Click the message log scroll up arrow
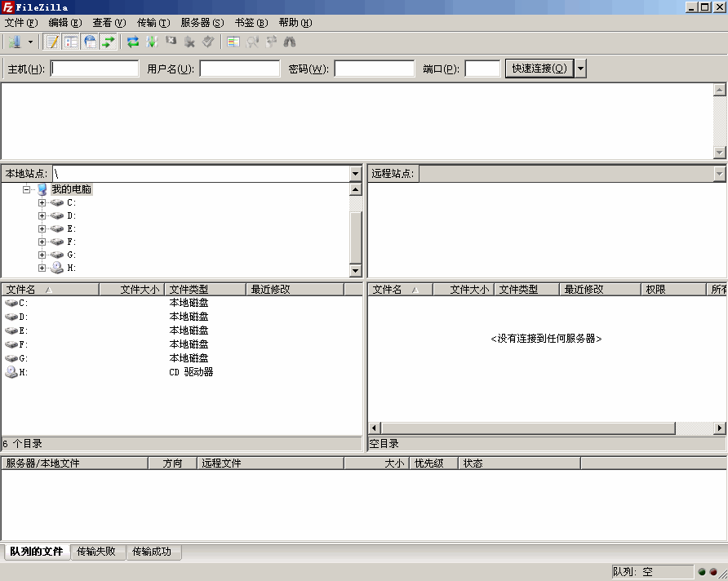 pyautogui.click(x=719, y=90)
